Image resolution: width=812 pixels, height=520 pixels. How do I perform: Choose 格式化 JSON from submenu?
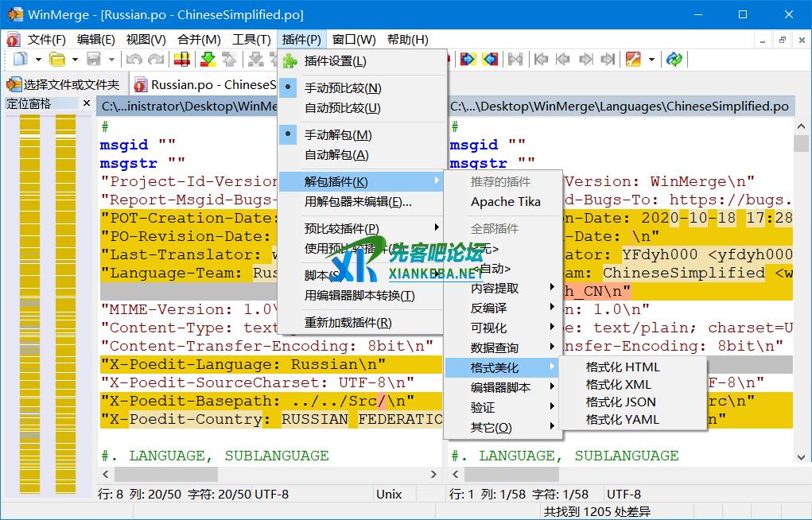click(x=620, y=402)
